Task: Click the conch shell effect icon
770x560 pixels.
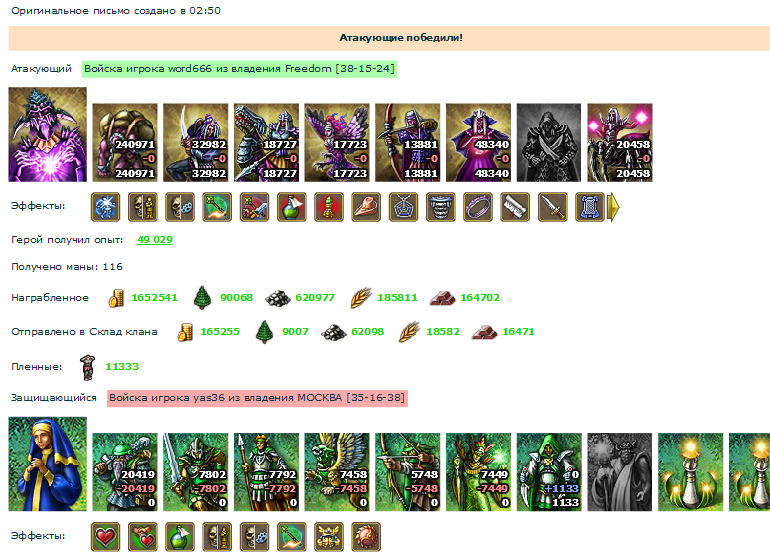Action: click(366, 207)
